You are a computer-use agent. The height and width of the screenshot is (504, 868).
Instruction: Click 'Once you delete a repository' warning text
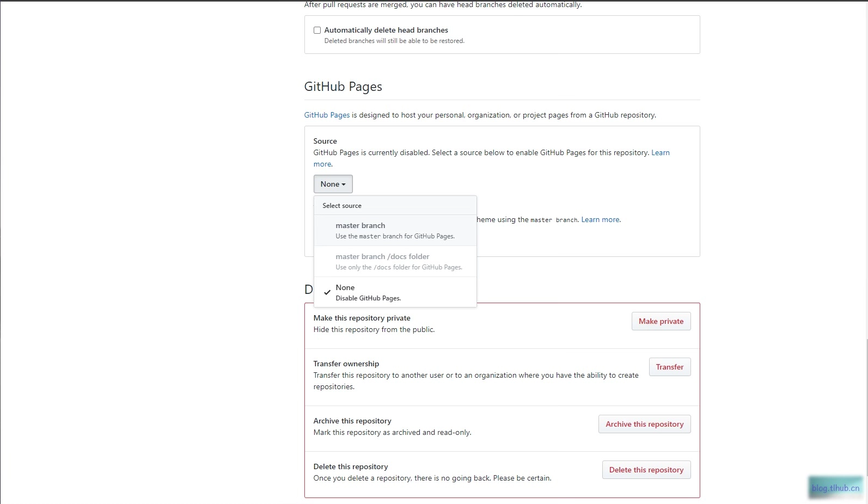click(x=432, y=478)
